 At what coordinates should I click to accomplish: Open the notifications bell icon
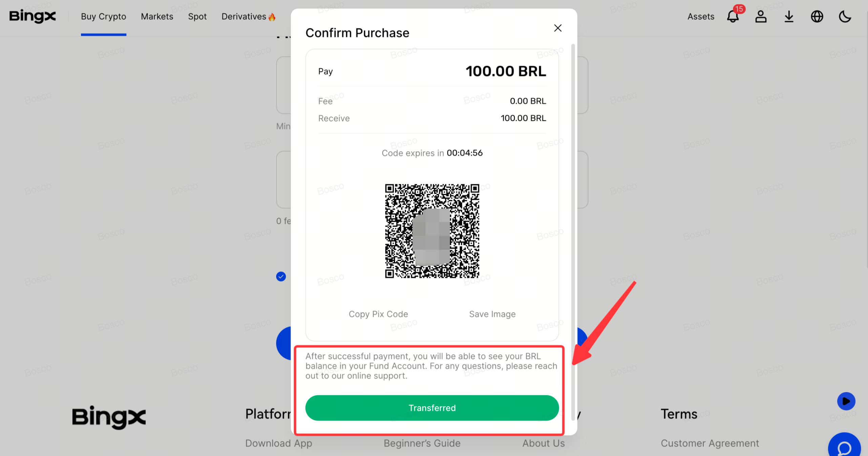[x=733, y=16]
